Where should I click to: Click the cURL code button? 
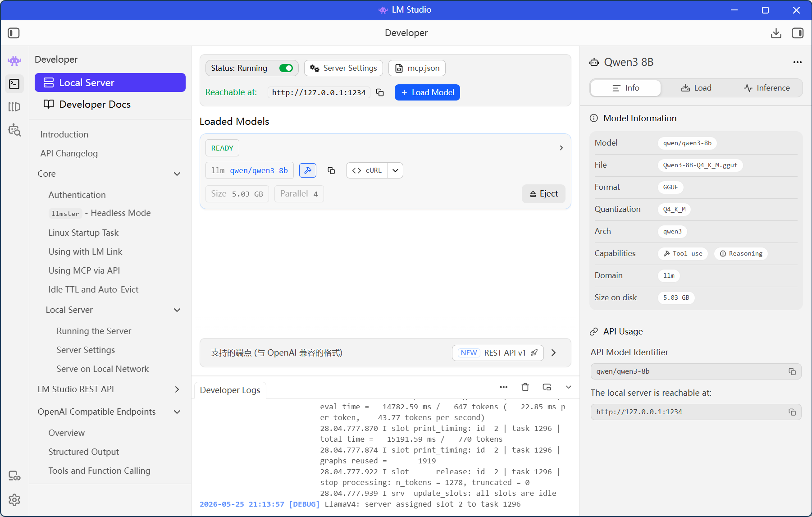(367, 170)
